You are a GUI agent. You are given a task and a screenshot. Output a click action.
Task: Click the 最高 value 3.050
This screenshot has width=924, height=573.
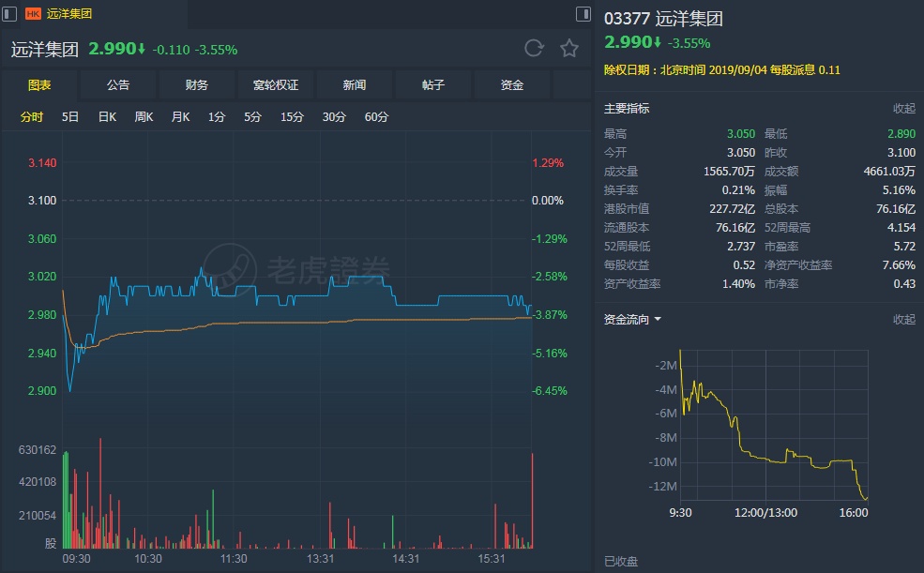tap(741, 134)
